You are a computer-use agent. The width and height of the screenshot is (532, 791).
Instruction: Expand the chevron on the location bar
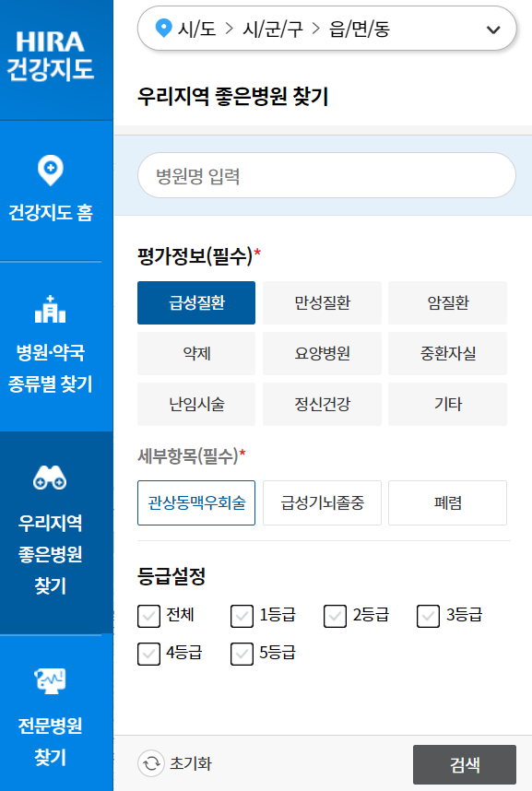(x=492, y=28)
